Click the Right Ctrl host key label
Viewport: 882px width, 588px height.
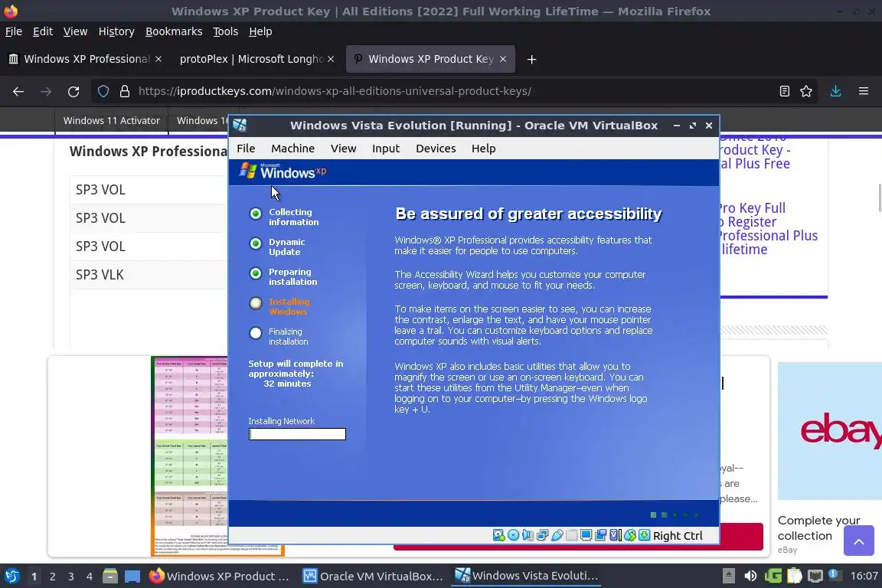point(678,536)
